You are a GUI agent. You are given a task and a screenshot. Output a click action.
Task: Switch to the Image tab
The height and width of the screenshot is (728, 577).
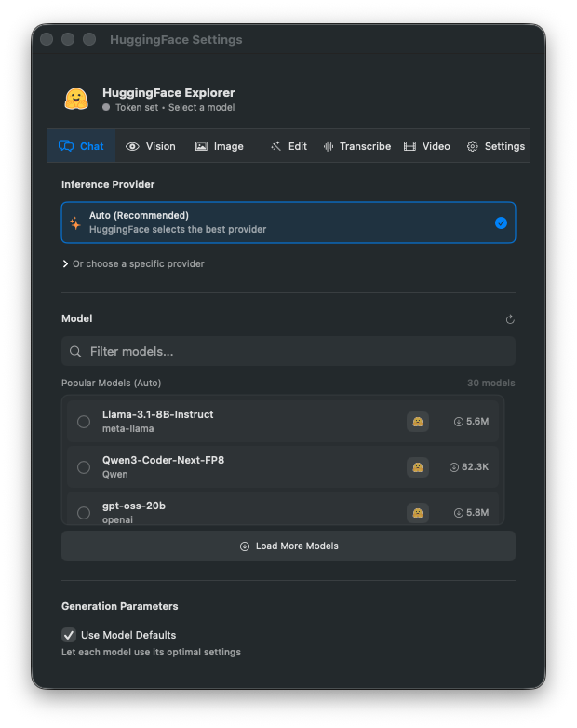click(x=219, y=146)
